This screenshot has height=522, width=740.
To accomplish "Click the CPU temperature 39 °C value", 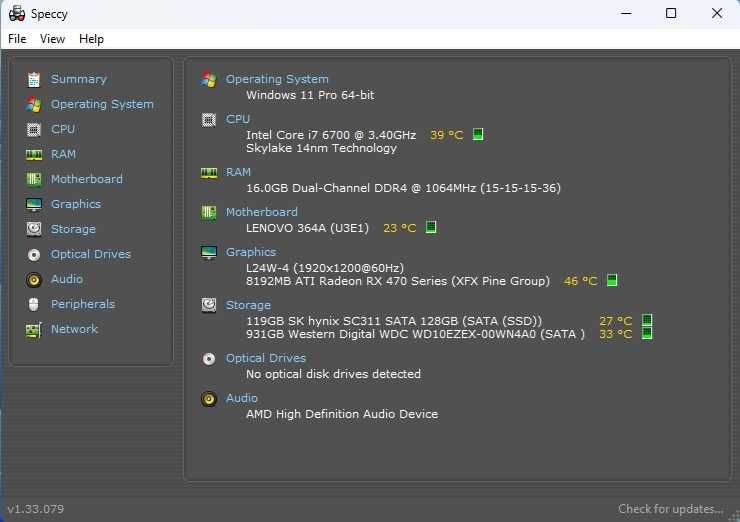I will 446,135.
